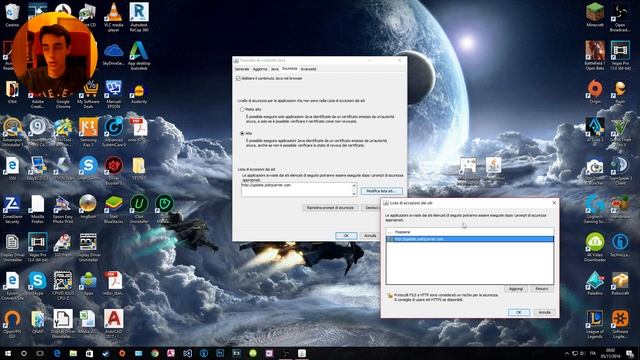This screenshot has height=360, width=640.
Task: Open Task View on taskbar
Action: [x=40, y=353]
